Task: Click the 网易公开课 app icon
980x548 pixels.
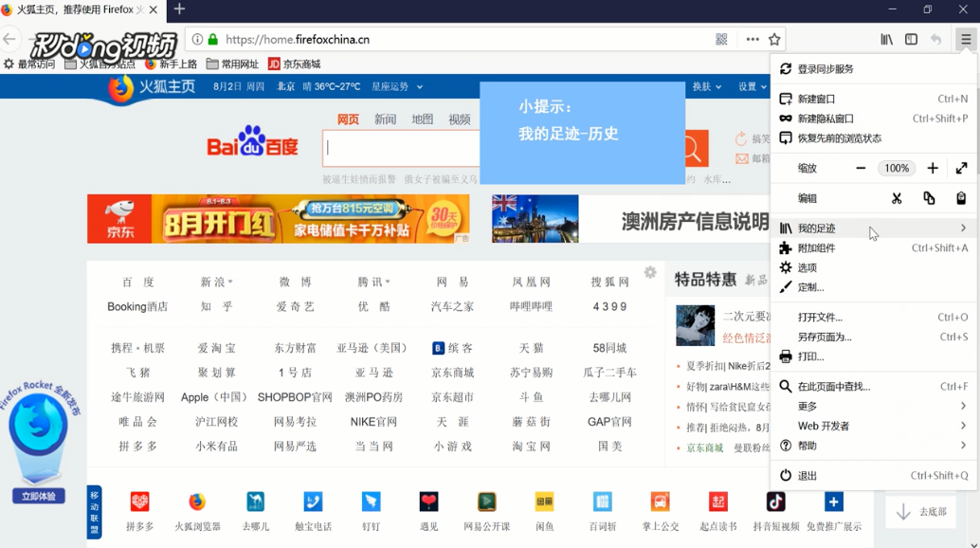Action: click(487, 502)
